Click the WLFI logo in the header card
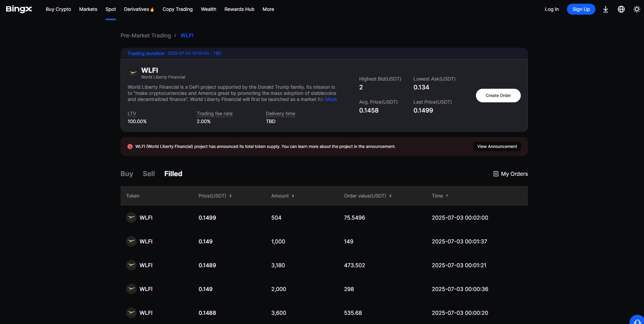Image resolution: width=644 pixels, height=324 pixels. [x=133, y=73]
